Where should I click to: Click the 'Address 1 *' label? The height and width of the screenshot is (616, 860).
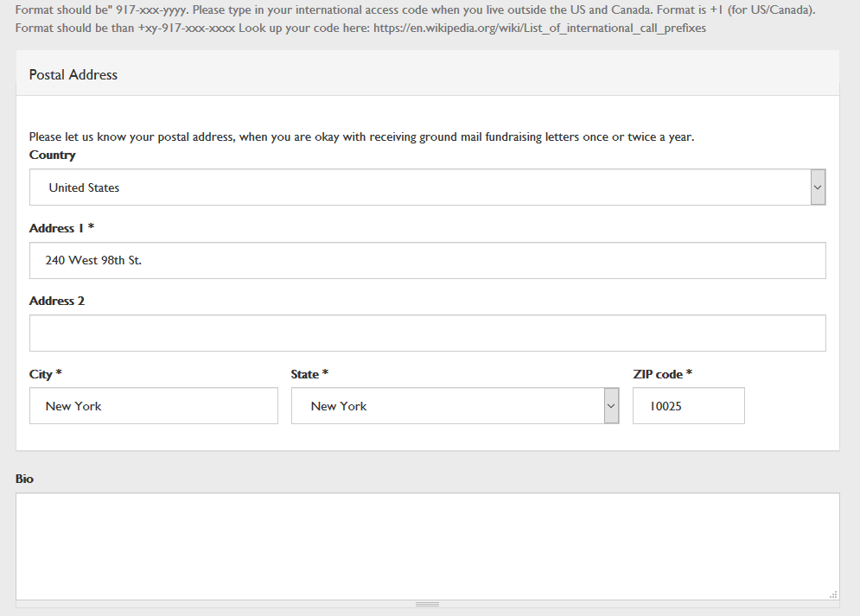(61, 228)
